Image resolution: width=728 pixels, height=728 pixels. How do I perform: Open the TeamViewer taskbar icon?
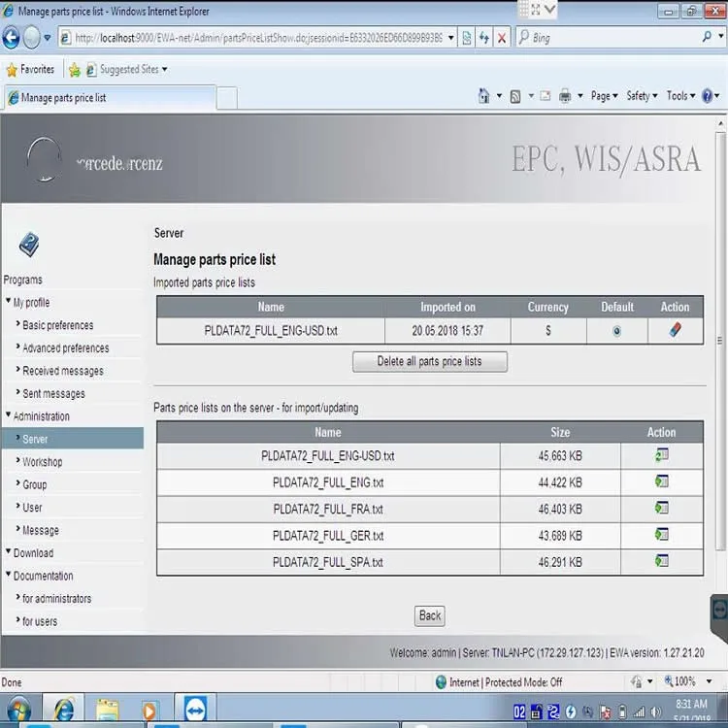(x=195, y=711)
